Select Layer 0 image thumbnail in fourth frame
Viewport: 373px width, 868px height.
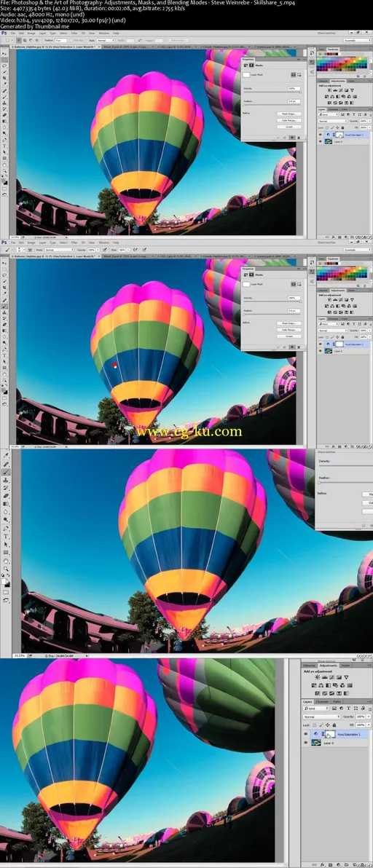(x=316, y=742)
